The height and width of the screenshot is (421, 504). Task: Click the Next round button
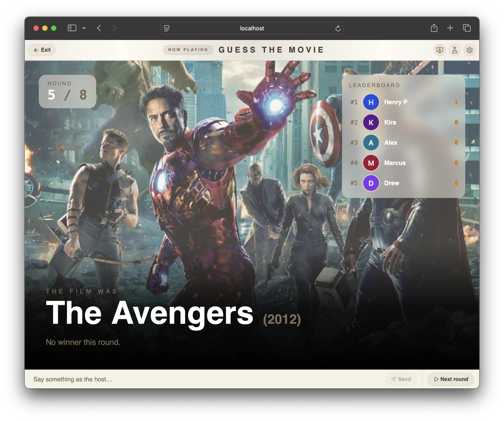(451, 379)
